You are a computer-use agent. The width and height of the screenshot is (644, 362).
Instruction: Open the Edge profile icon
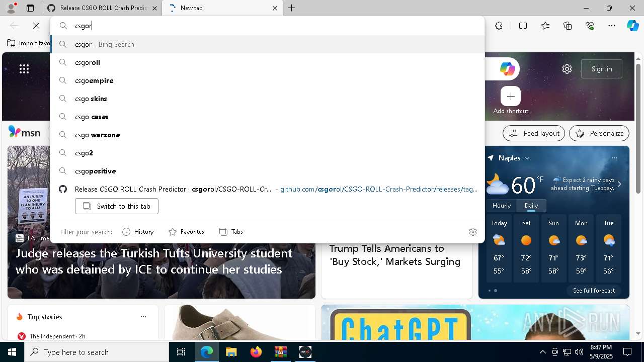coord(11,8)
